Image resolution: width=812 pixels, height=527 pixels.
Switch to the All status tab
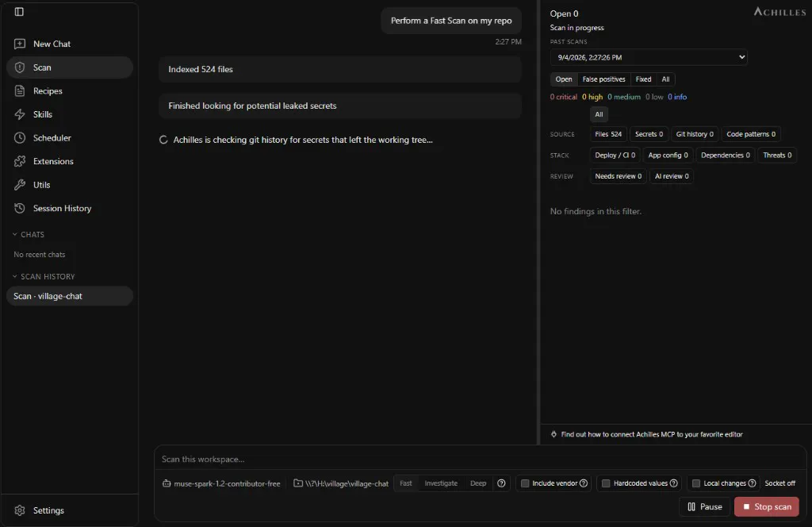pyautogui.click(x=665, y=79)
